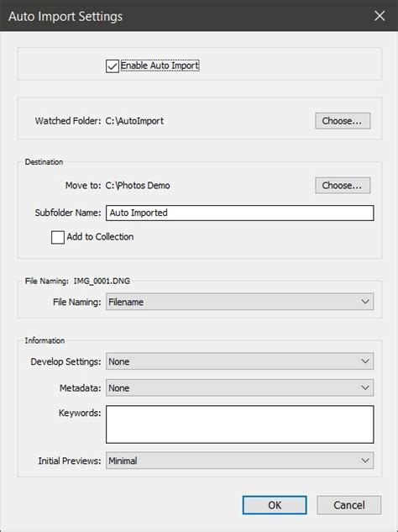Click the Destination group label
The image size is (398, 532).
point(44,162)
